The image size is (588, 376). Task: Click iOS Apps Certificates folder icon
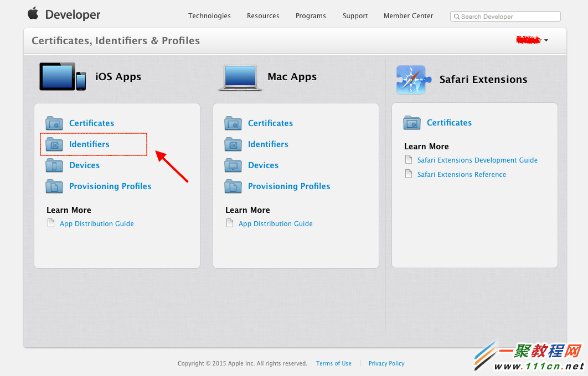(54, 123)
